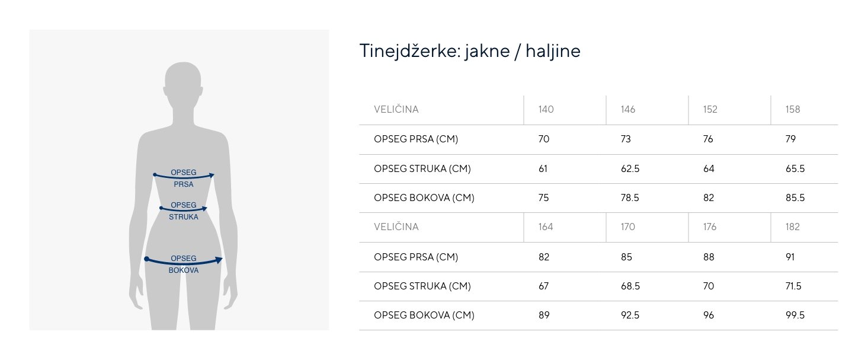868x360 pixels.
Task: Click size 146 in the header row
Action: coord(627,109)
